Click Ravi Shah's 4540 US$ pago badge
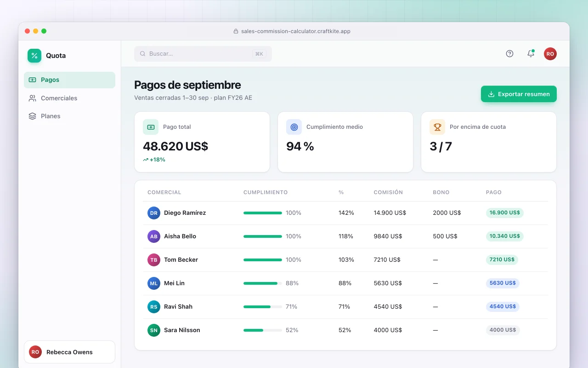The image size is (588, 368). [503, 307]
